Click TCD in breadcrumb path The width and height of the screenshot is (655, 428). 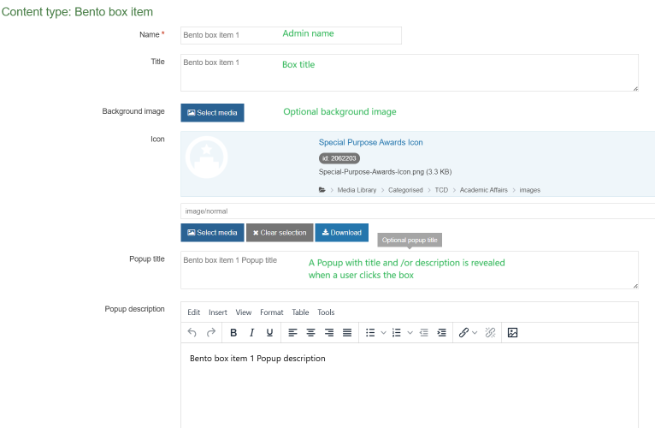pos(441,190)
